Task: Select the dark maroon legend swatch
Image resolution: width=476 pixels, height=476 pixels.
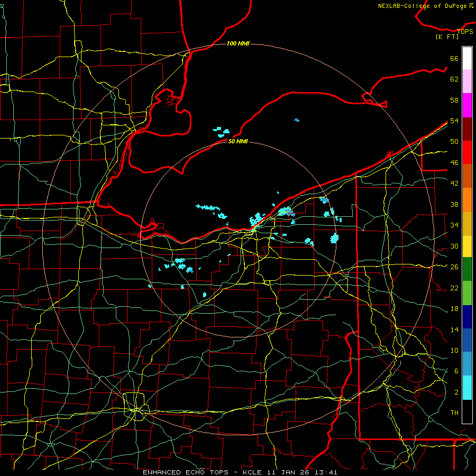Action: point(467,129)
